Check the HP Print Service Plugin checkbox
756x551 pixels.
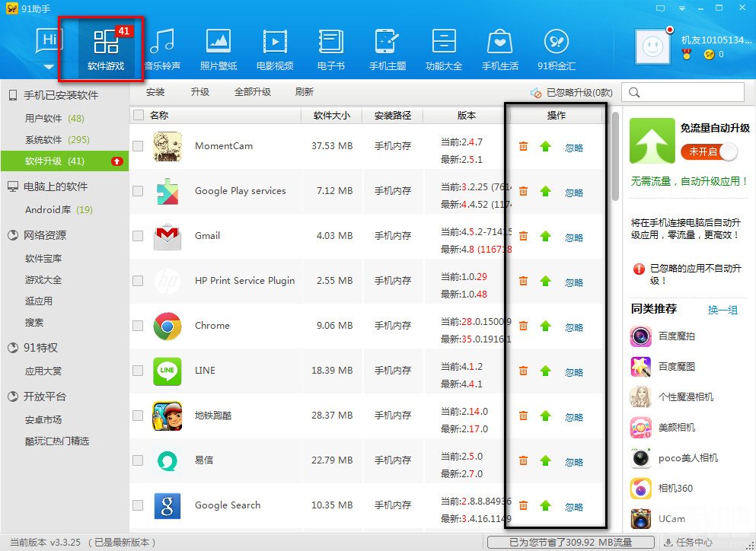[138, 281]
